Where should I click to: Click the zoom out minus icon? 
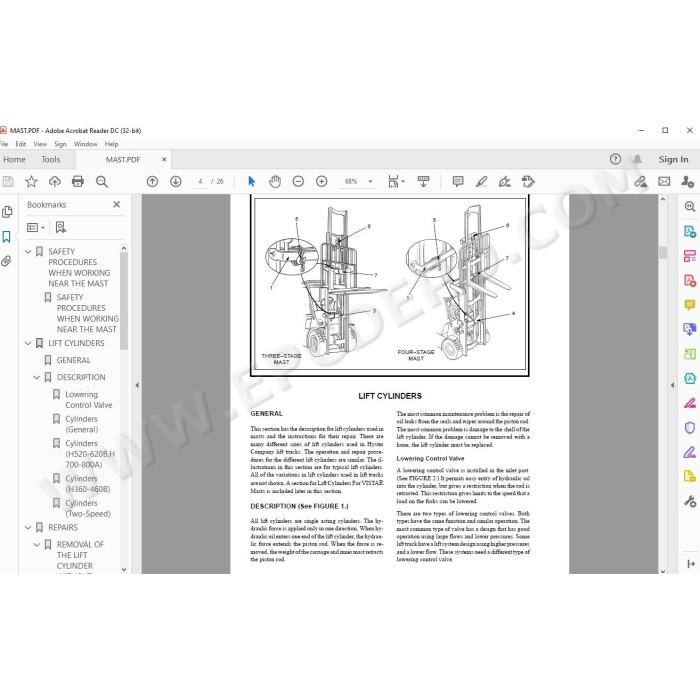(x=298, y=181)
